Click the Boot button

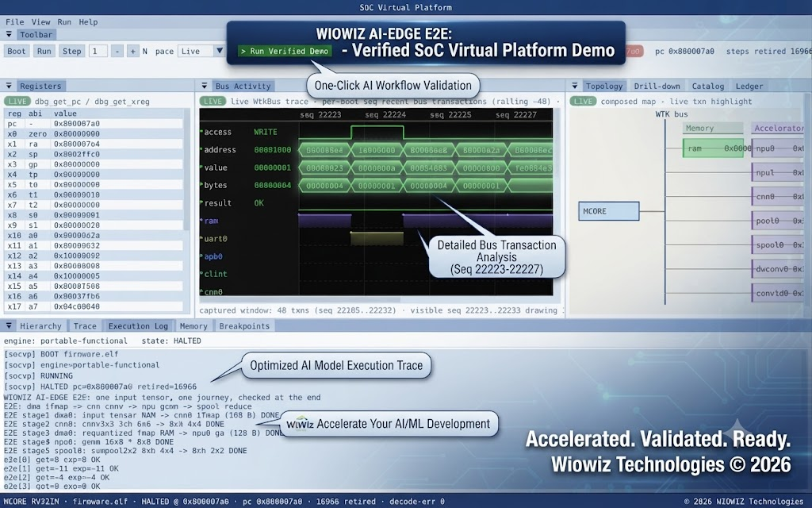click(17, 51)
